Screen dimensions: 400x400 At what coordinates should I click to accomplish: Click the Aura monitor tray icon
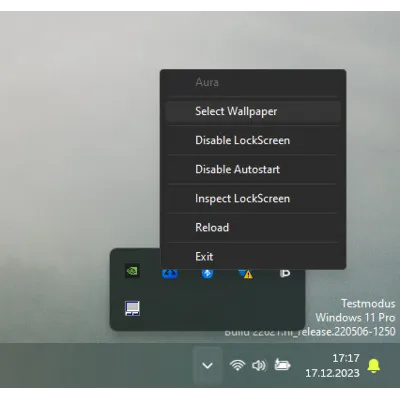[x=132, y=308]
